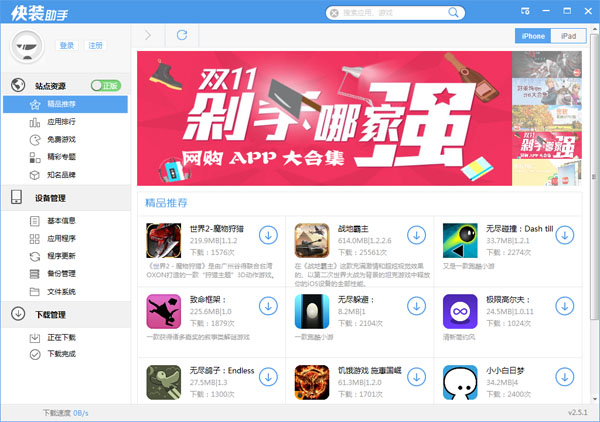Viewport: 600px width, 422px height.
Task: Click the 下载速度 0B/s status text
Action: [65, 413]
